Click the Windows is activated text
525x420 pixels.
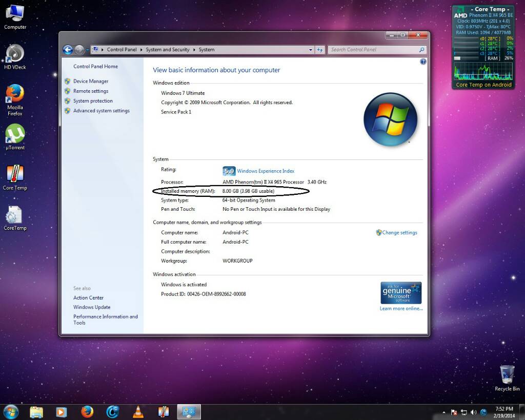pyautogui.click(x=184, y=285)
